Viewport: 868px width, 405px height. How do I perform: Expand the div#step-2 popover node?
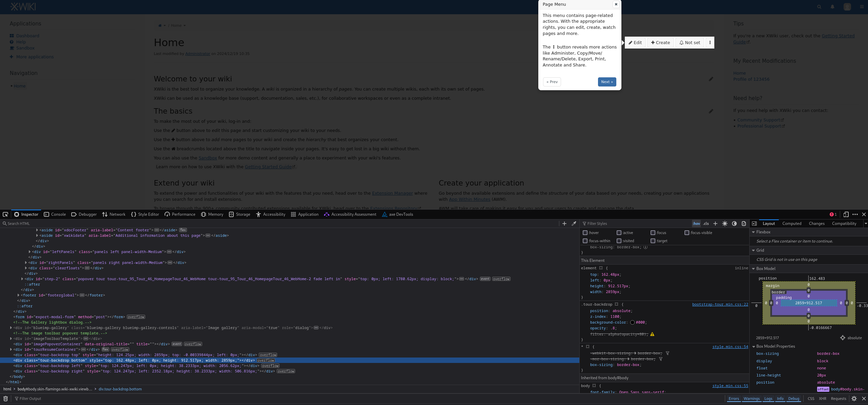(22, 279)
